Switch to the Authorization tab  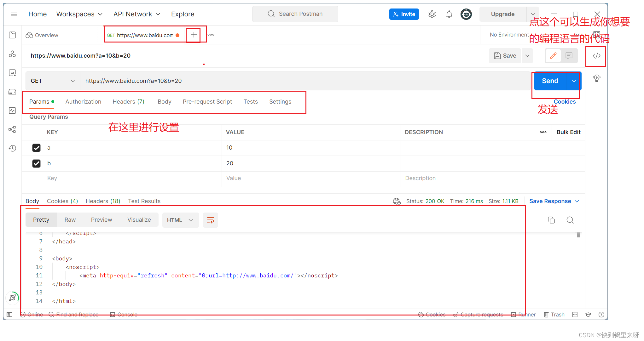pos(83,102)
